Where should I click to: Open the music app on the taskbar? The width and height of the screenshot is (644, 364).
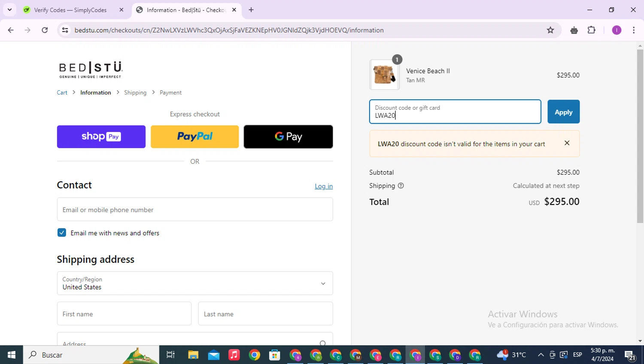click(234, 355)
